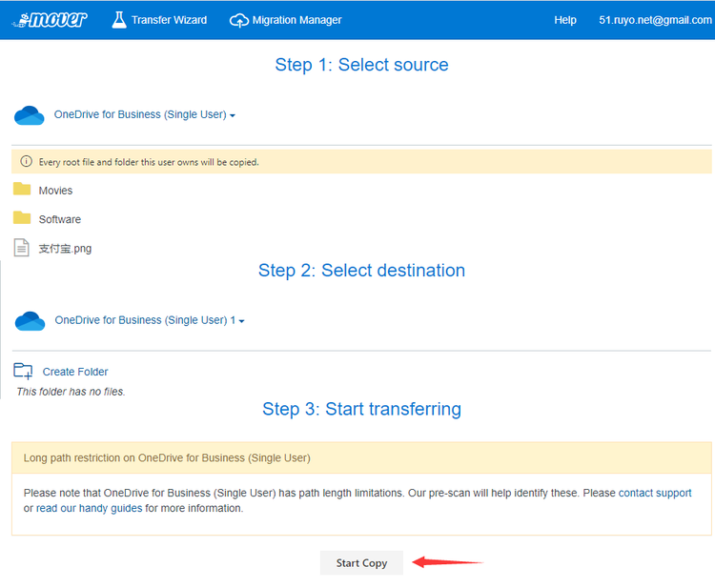Click the Start Copy button
Image resolution: width=715 pixels, height=588 pixels.
361,563
